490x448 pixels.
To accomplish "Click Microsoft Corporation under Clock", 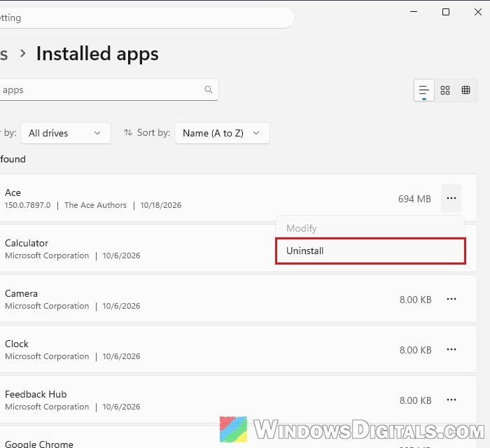I will 47,356.
